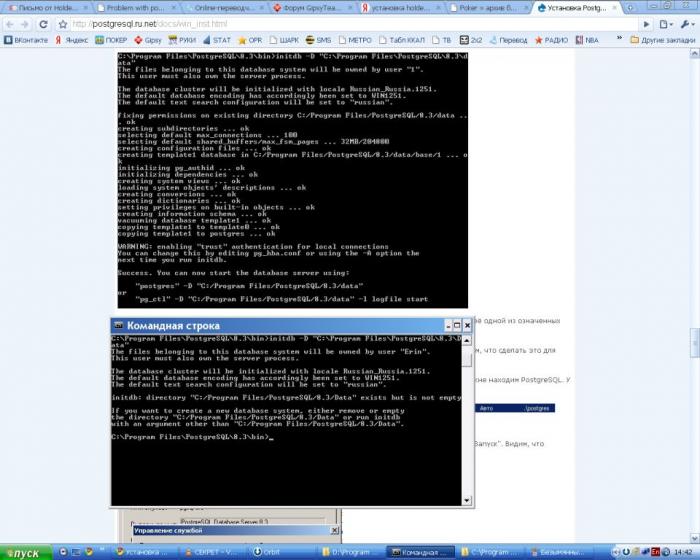Click the browser page scrollbar thumb
Screen dimensions: 700x560
pyautogui.click(x=695, y=343)
